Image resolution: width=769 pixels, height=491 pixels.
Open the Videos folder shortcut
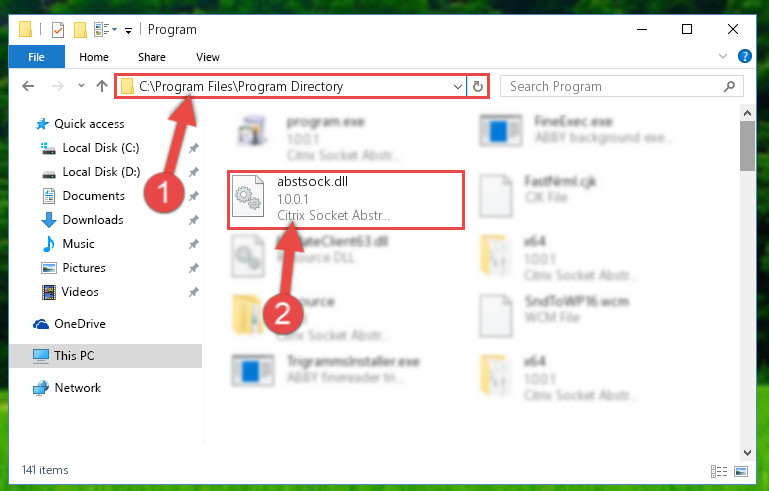point(80,292)
